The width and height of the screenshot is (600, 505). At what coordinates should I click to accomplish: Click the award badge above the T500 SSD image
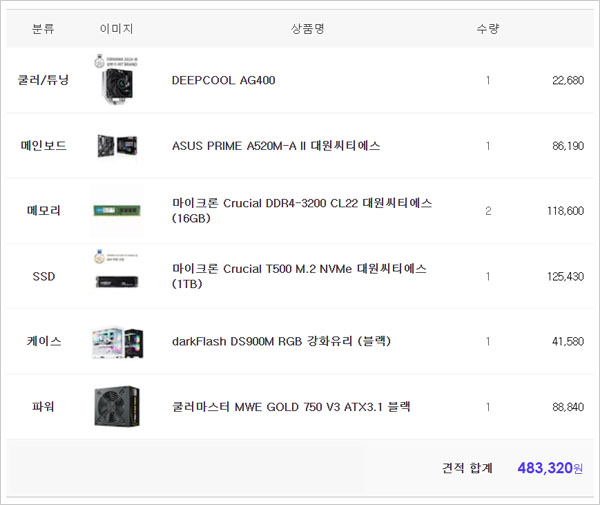point(116,257)
